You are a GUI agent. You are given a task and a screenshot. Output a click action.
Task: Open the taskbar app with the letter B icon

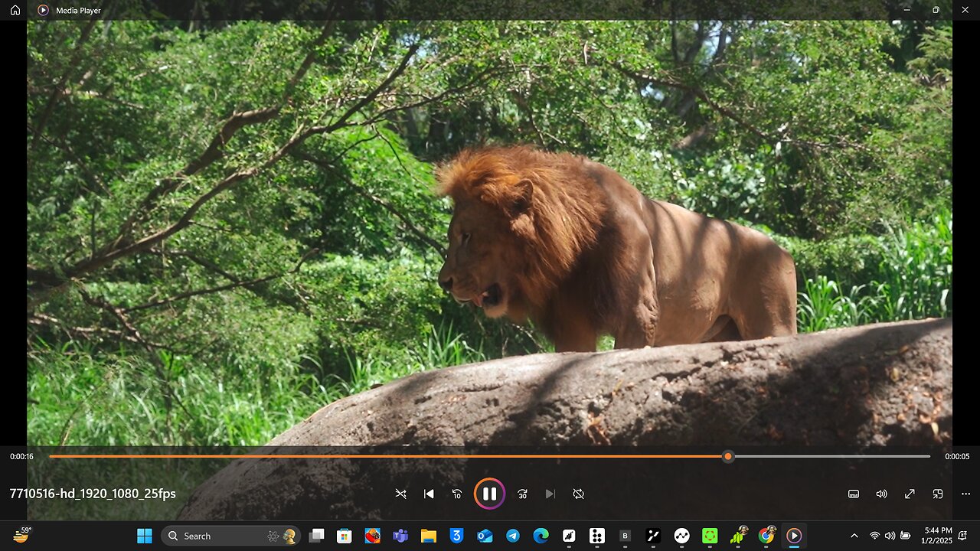coord(625,536)
